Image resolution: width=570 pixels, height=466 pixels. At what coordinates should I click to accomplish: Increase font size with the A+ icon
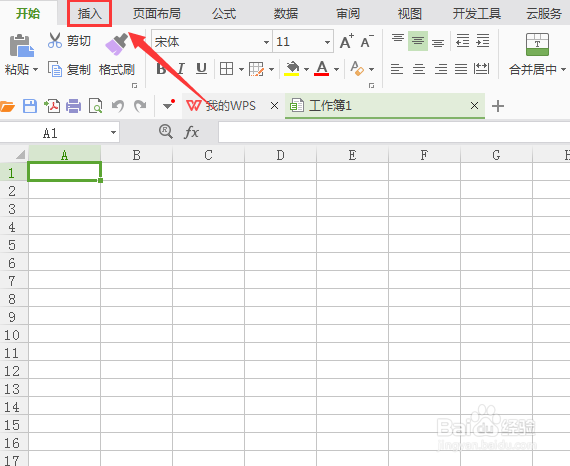point(347,41)
